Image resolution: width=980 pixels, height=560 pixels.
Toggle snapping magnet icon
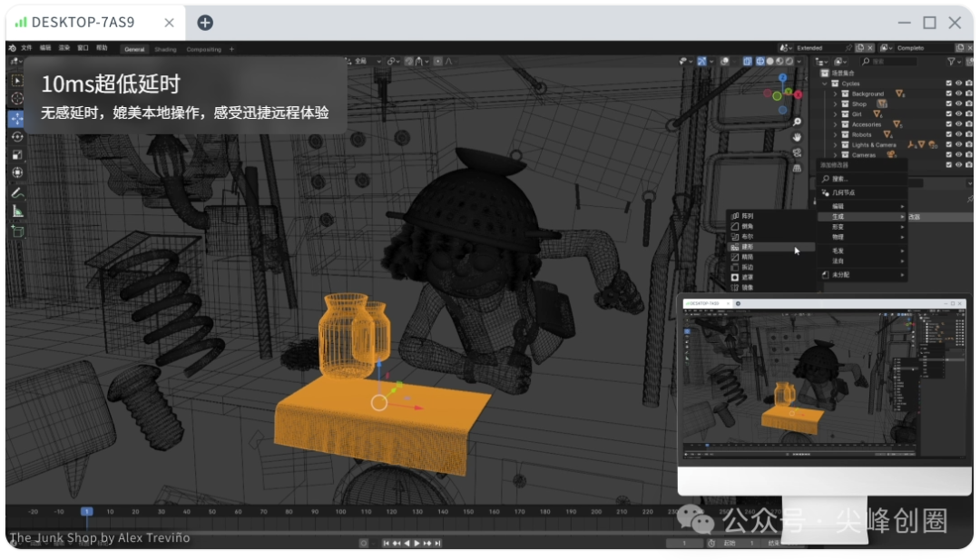tap(408, 61)
